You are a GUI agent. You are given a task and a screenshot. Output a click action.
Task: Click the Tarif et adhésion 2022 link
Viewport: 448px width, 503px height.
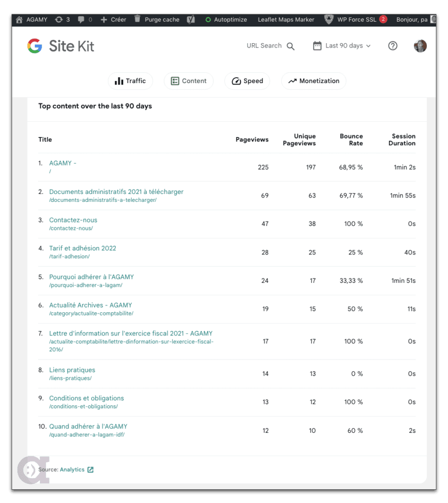click(82, 248)
